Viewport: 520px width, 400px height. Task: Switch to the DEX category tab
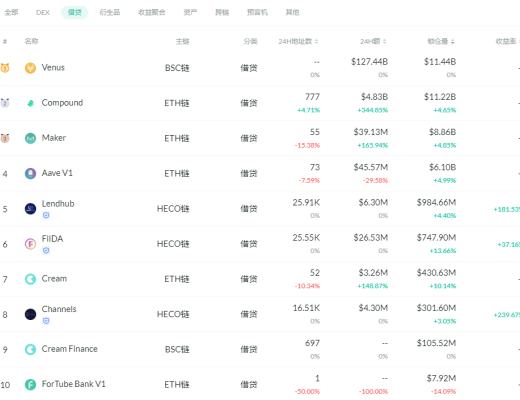pyautogui.click(x=43, y=12)
